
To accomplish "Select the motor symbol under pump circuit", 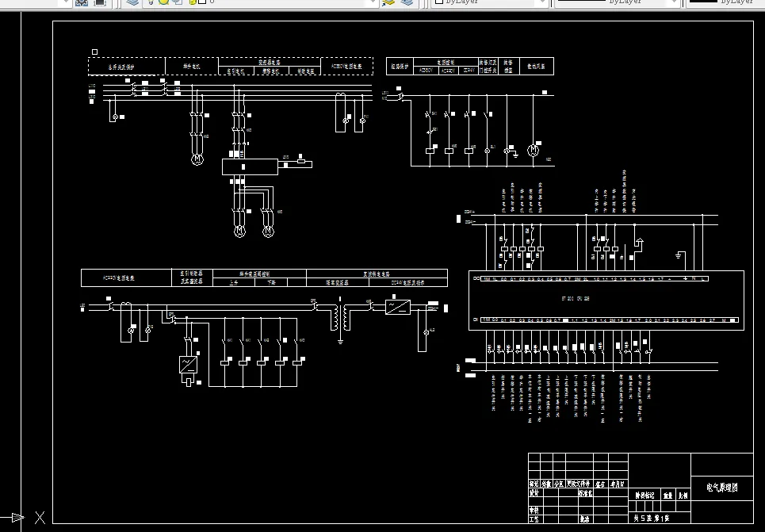I will click(197, 159).
